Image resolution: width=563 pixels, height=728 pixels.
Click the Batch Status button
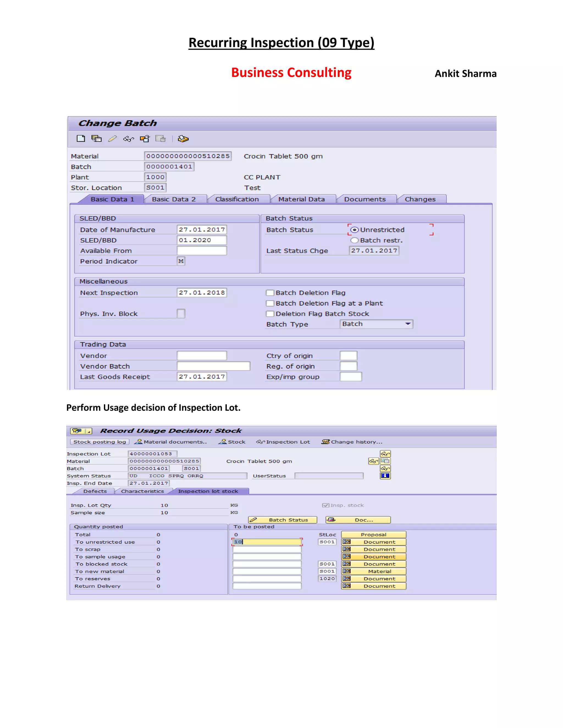(x=283, y=520)
